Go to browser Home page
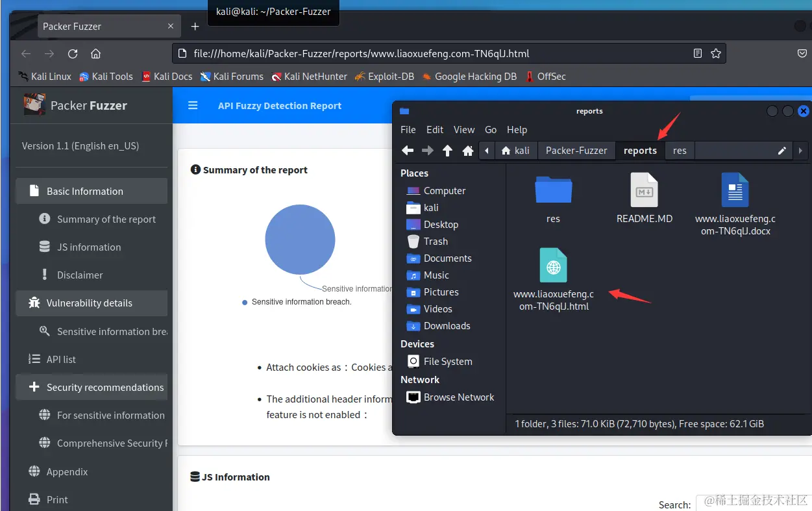This screenshot has height=511, width=812. coord(95,54)
